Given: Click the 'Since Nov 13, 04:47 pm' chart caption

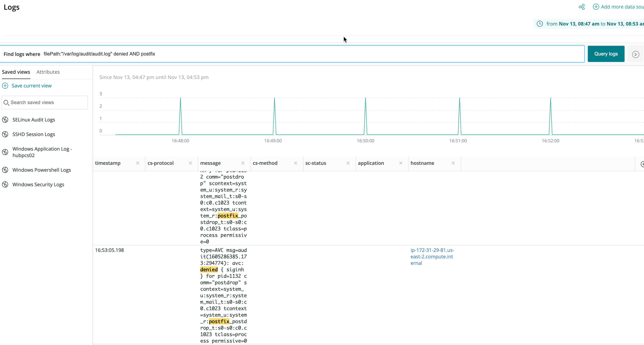Looking at the screenshot, I should [x=154, y=77].
